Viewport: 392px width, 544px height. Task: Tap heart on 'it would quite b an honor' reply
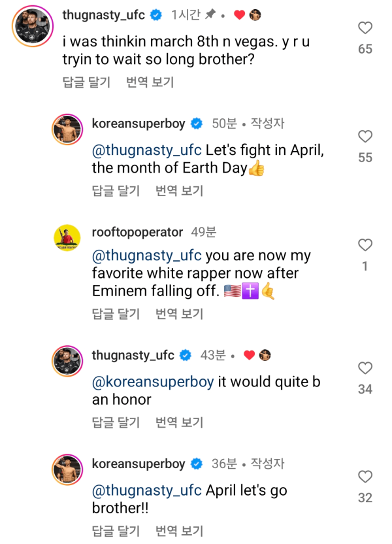[x=365, y=367]
